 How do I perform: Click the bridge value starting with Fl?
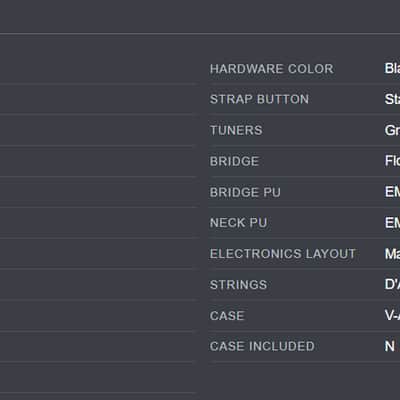(392, 161)
